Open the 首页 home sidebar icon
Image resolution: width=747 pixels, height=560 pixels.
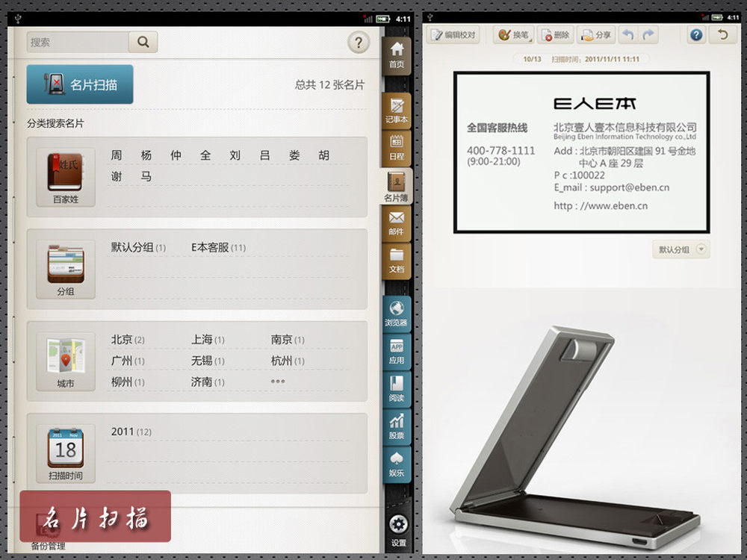point(397,55)
